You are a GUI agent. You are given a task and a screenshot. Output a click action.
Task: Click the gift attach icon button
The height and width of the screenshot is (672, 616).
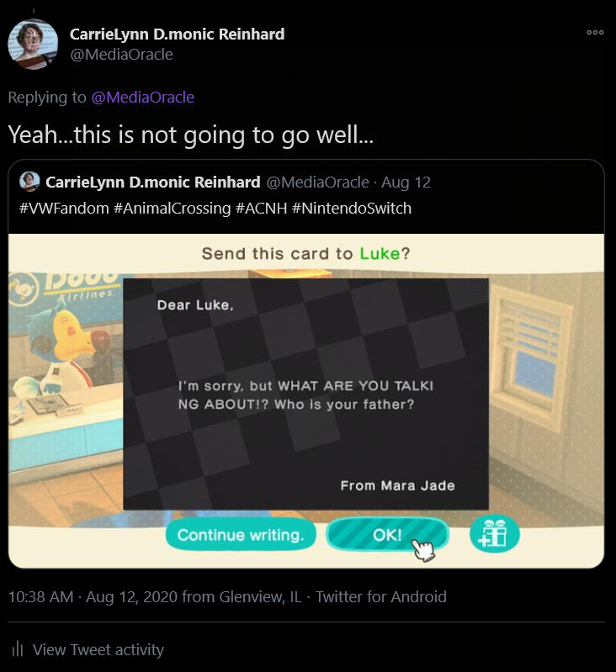point(494,533)
